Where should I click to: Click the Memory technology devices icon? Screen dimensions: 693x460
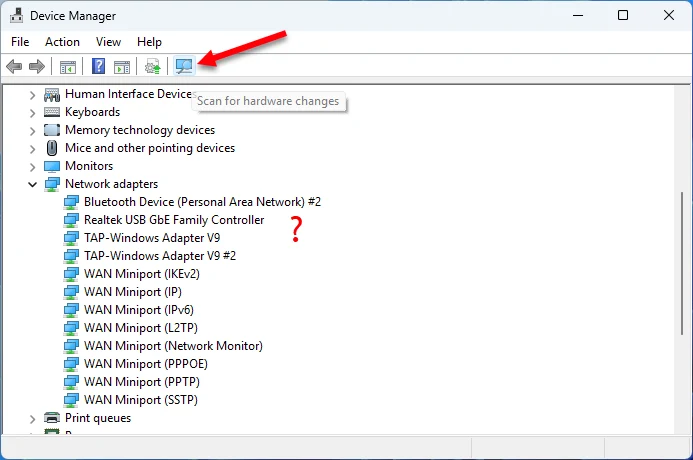52,130
